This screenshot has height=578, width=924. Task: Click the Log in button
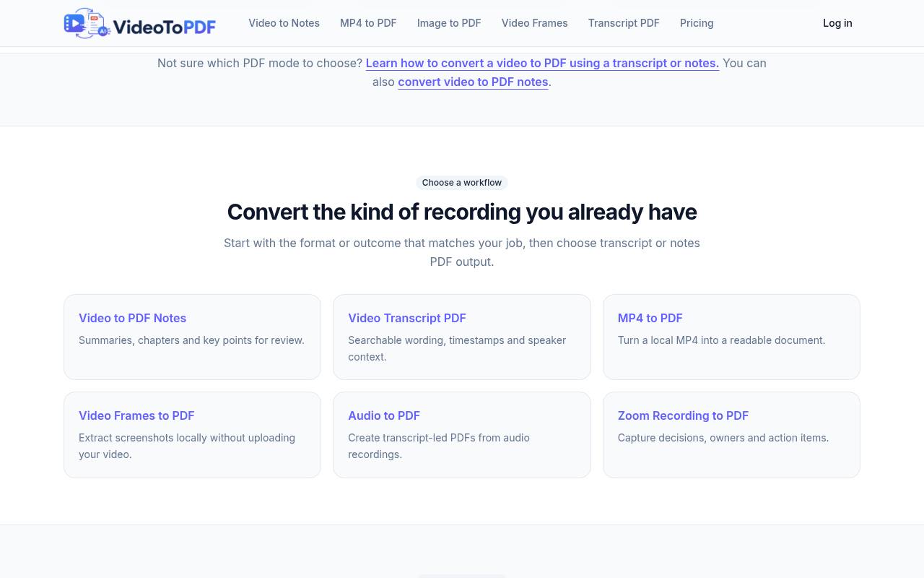point(837,23)
